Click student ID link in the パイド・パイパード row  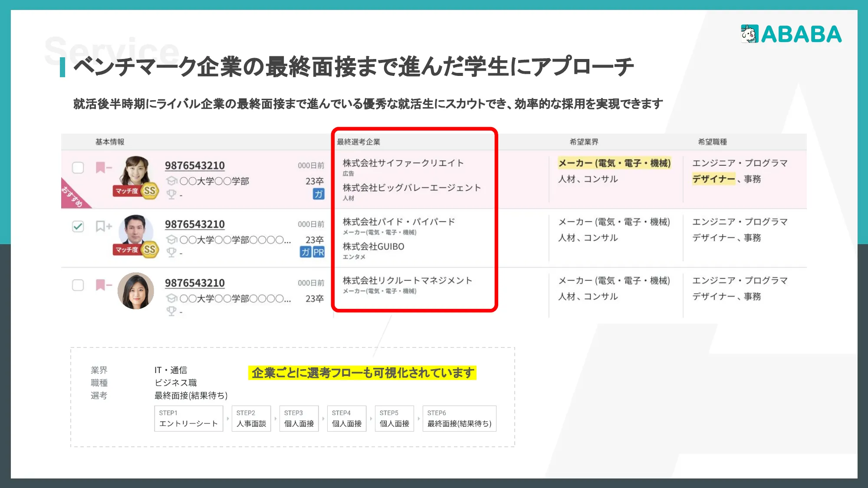195,224
